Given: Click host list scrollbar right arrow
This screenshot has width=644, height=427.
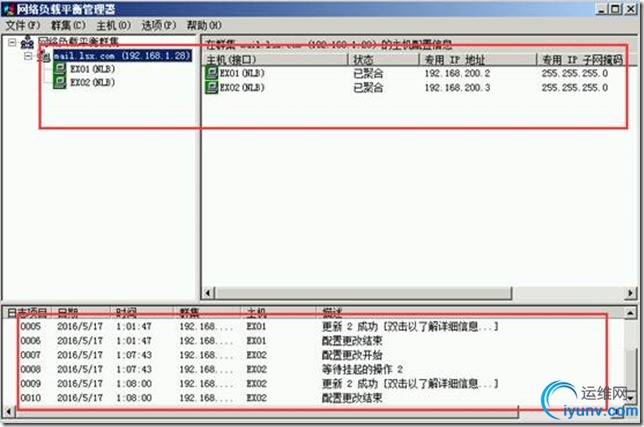Looking at the screenshot, I should tap(631, 293).
